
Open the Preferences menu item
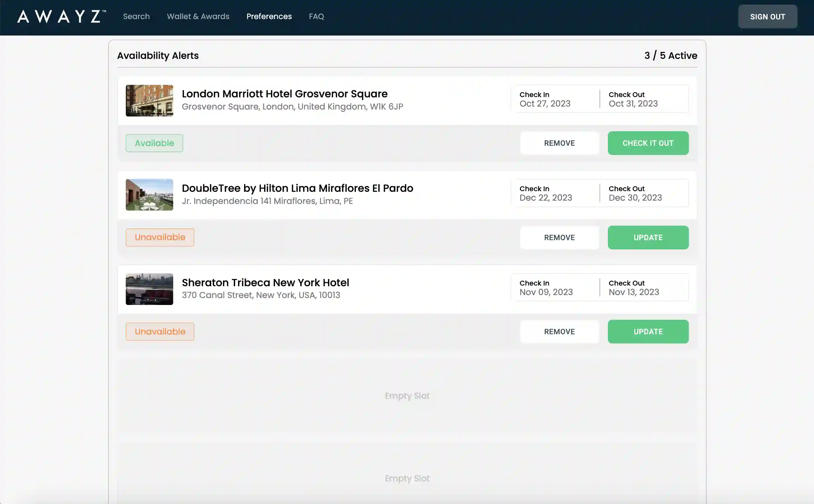(x=269, y=16)
